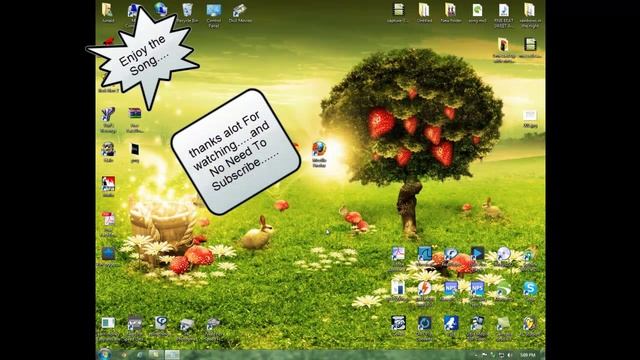Open the disc-shaped DVD shortcut icon
640x360 pixels.
pyautogui.click(x=504, y=253)
